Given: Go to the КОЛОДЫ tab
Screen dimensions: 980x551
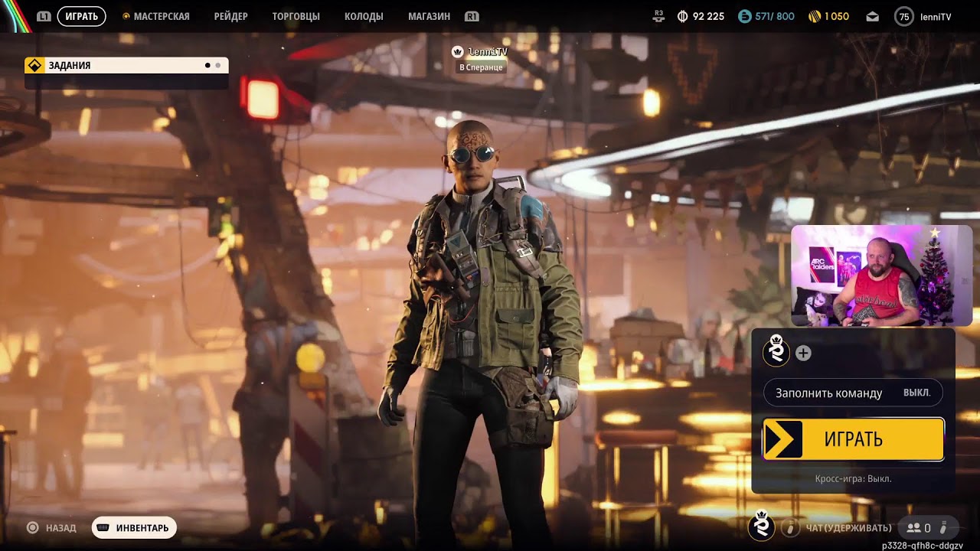Looking at the screenshot, I should tap(364, 16).
